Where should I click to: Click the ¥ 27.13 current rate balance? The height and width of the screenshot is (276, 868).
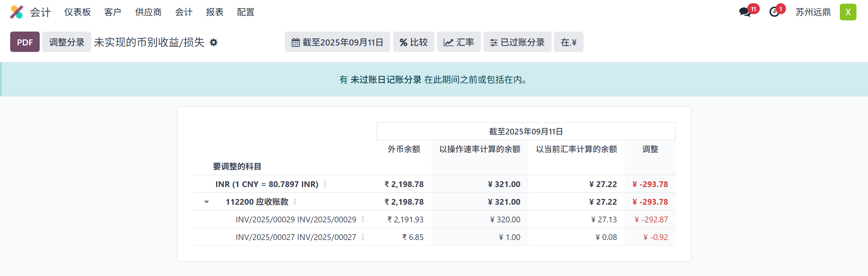(x=604, y=220)
